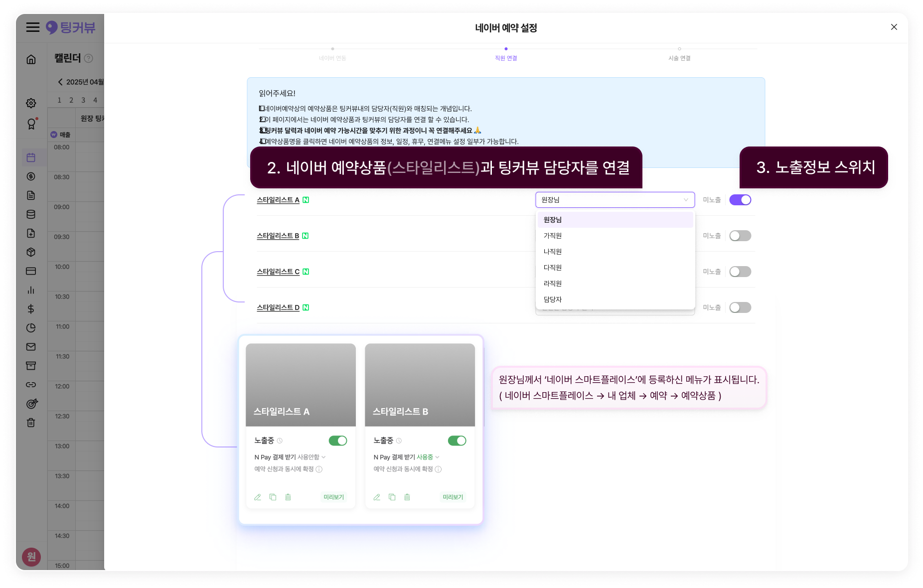Select 나직원 from the dropdown list

tap(615, 252)
